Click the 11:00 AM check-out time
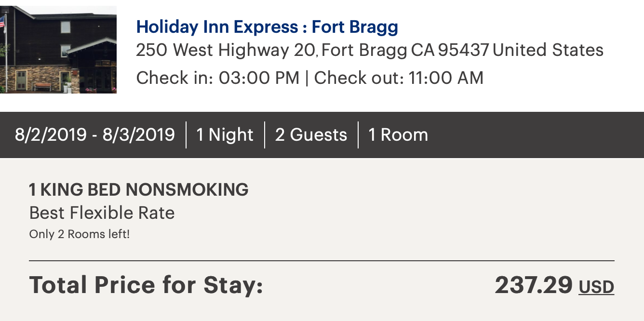Image resolution: width=644 pixels, height=321 pixels. [446, 78]
